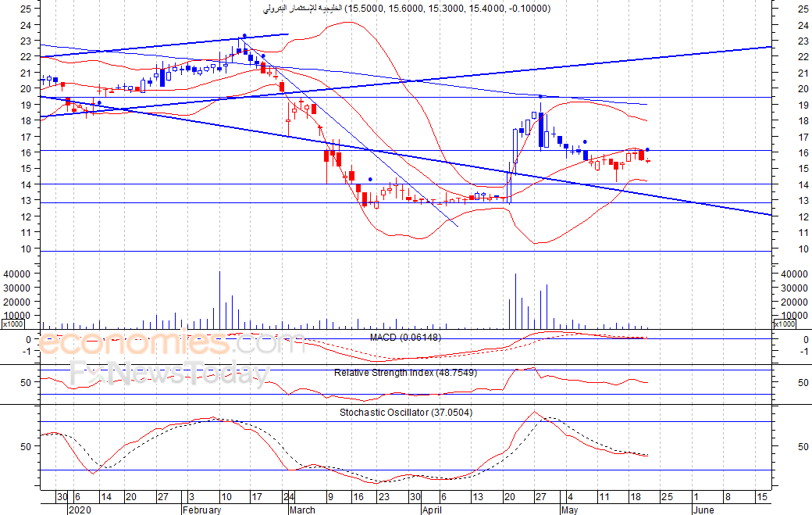812x515 pixels.
Task: Click the 40000 label on left volume axis
Action: click(x=17, y=274)
